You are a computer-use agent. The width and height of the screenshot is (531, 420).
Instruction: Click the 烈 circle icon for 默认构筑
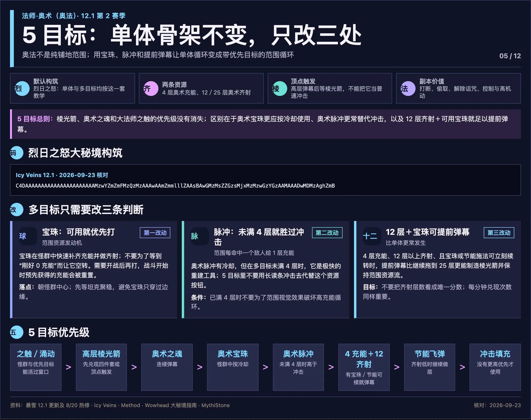tap(22, 89)
